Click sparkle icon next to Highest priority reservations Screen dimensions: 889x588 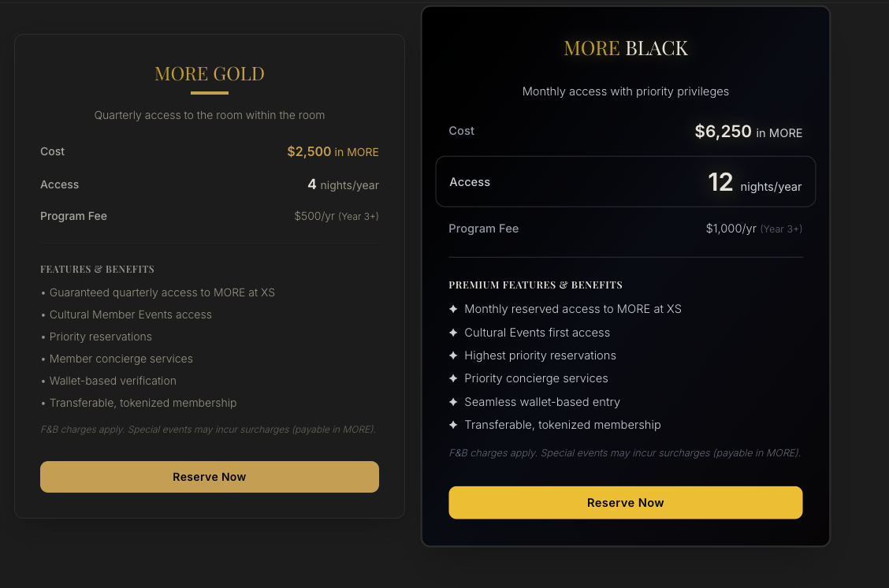tap(453, 355)
